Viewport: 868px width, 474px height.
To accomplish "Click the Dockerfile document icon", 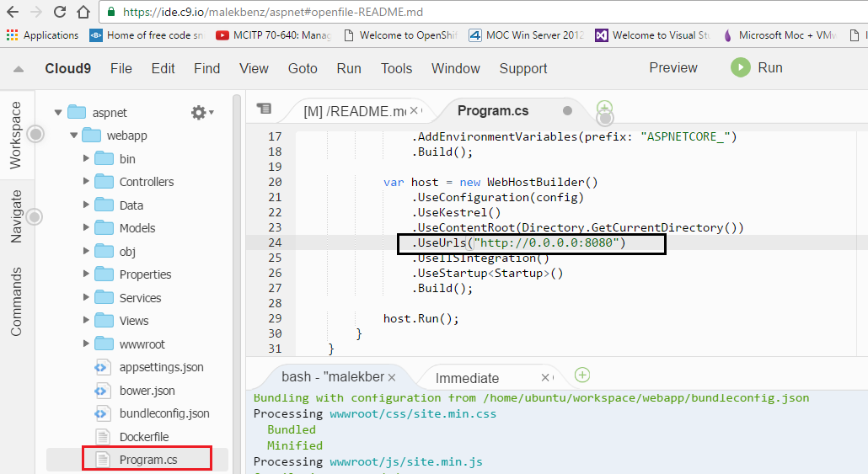I will pos(103,436).
